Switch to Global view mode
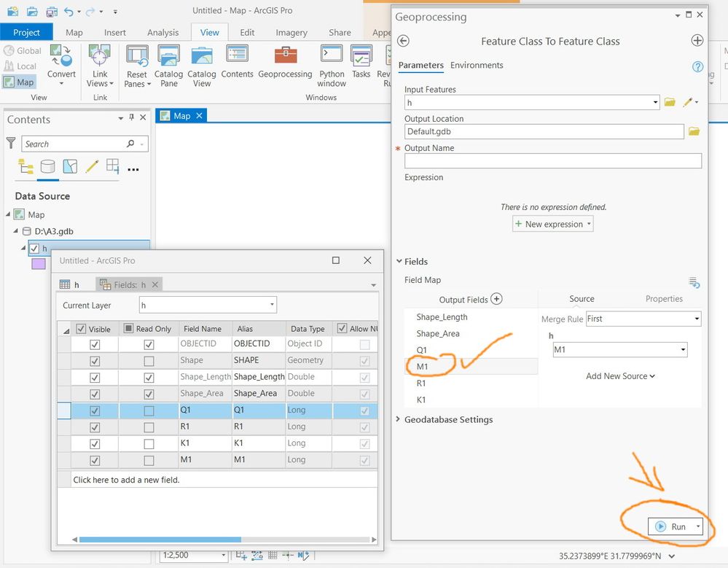Screen dimensions: 728x568 coord(23,50)
